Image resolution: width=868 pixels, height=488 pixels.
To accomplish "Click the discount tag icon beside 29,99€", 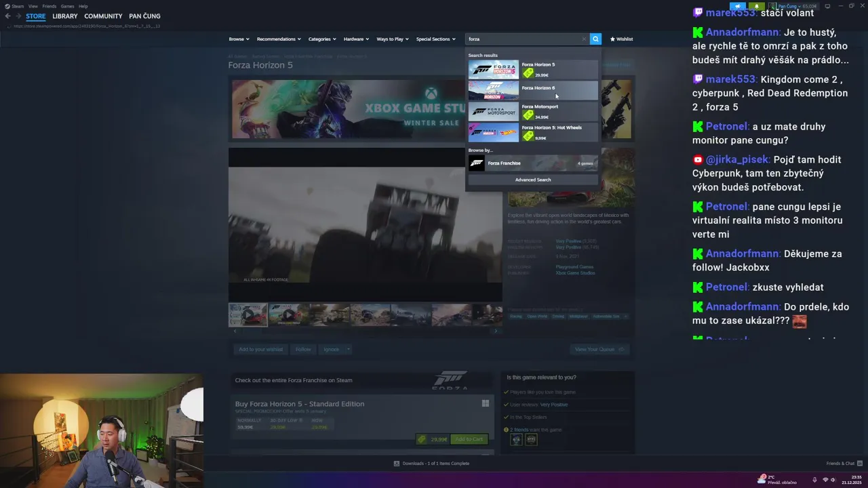I will point(422,439).
